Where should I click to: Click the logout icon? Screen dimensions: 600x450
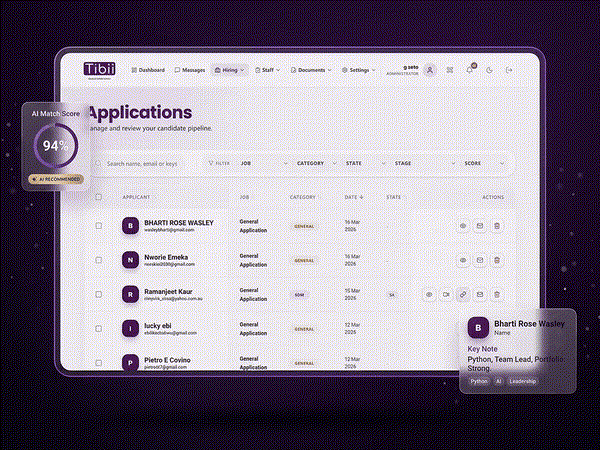(509, 70)
